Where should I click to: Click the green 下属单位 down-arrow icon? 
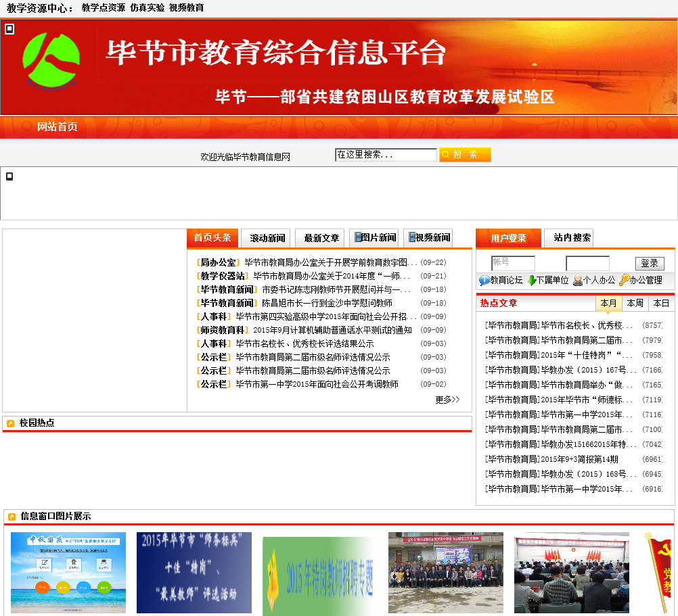[532, 281]
